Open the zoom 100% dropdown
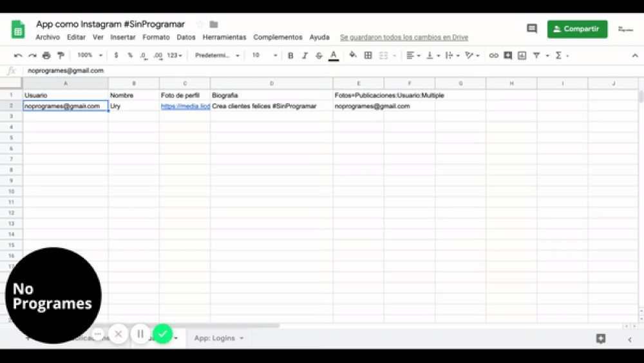644x363 pixels. 90,55
